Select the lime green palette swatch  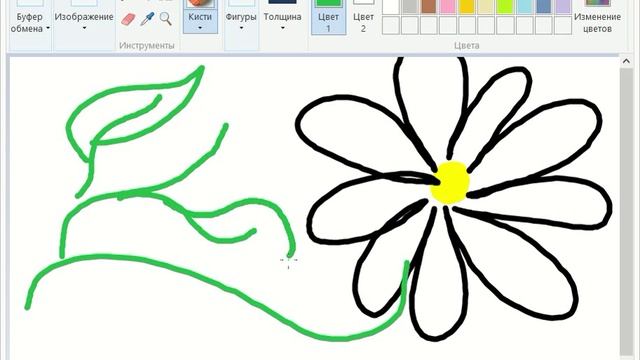tap(506, 7)
